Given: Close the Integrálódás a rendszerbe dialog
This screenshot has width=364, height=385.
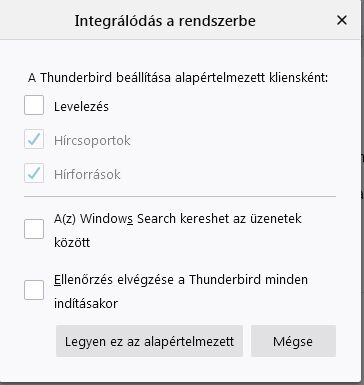Looking at the screenshot, I should 342,20.
